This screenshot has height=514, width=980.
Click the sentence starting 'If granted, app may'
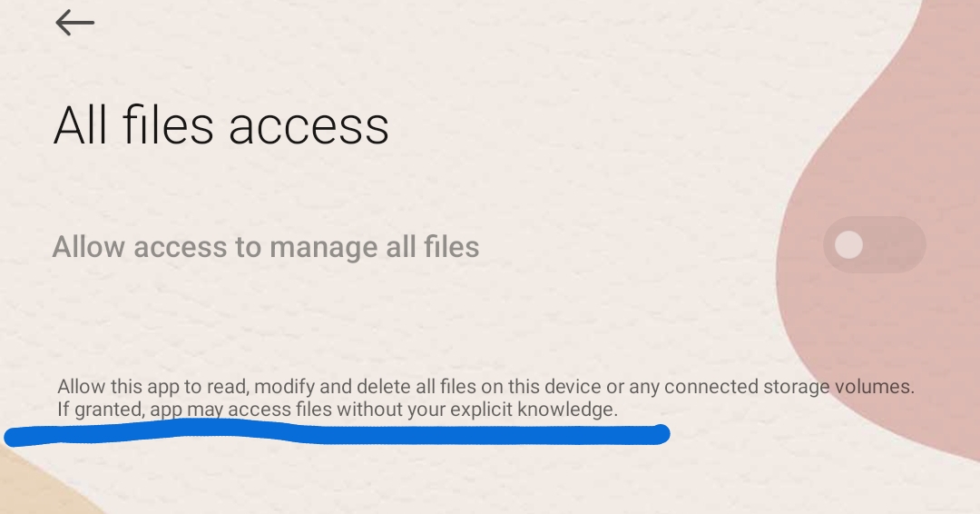pyautogui.click(x=338, y=410)
